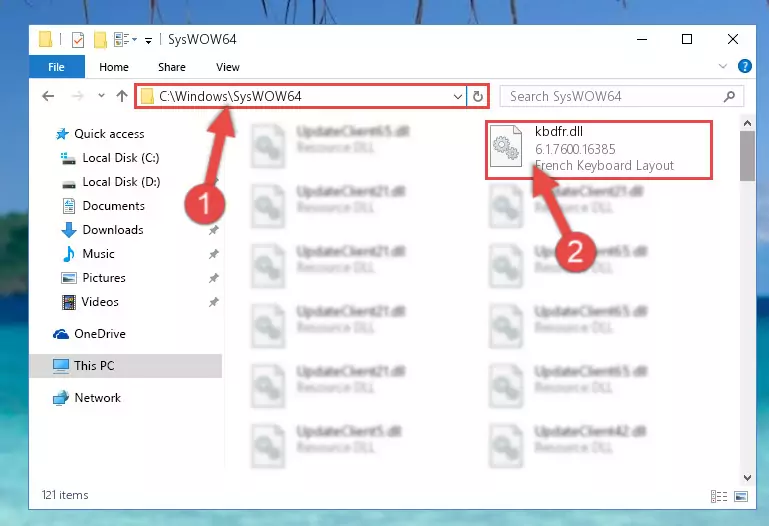The height and width of the screenshot is (526, 769).
Task: Select This PC in the navigation pane
Action: (x=126, y=366)
